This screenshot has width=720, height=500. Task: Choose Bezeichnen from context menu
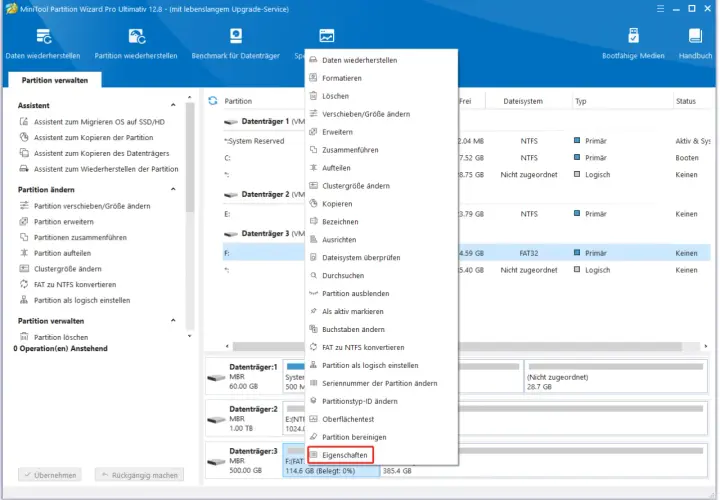381,221
